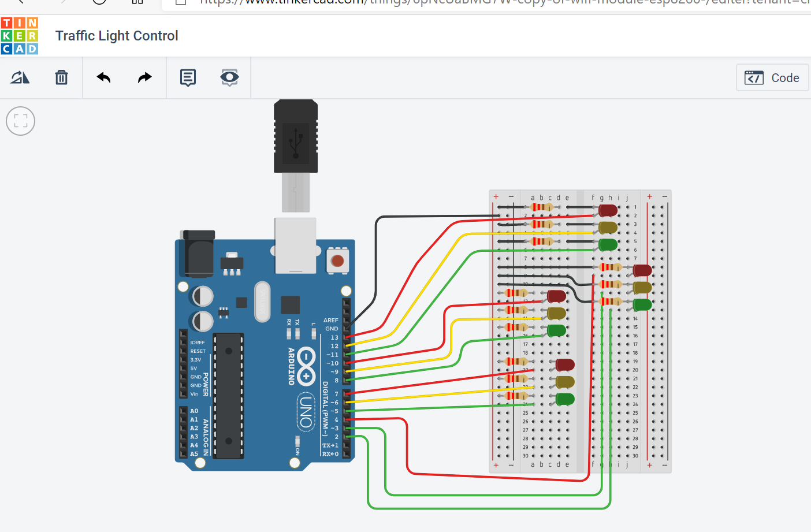
Task: Select red LED in third group, row 11
Action: pos(556,296)
